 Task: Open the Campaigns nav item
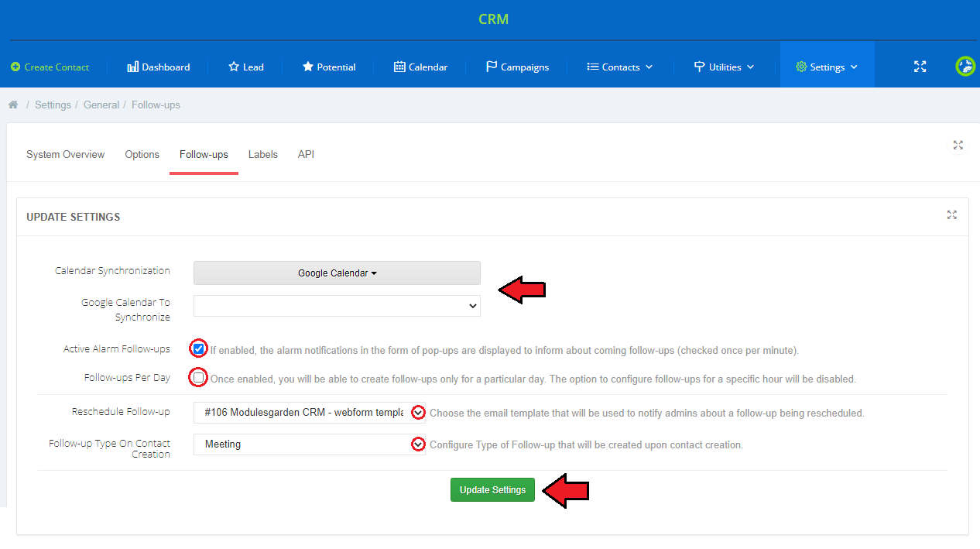tap(517, 67)
